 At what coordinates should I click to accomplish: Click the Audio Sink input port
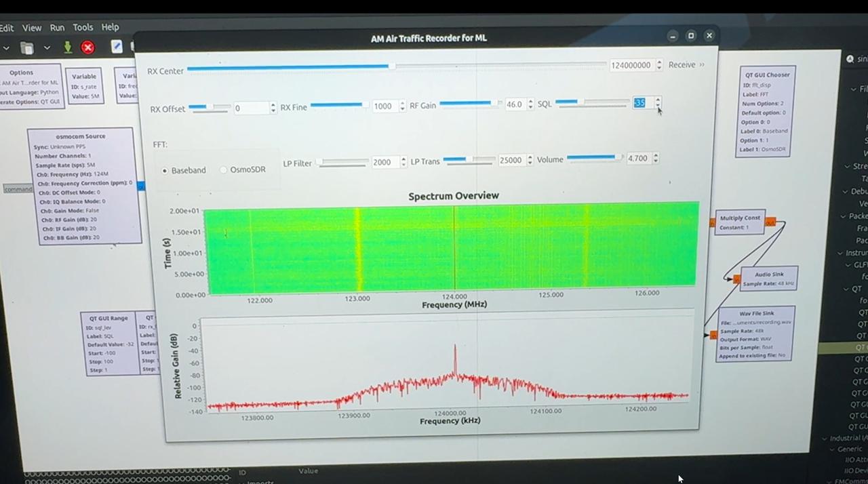[x=736, y=279]
